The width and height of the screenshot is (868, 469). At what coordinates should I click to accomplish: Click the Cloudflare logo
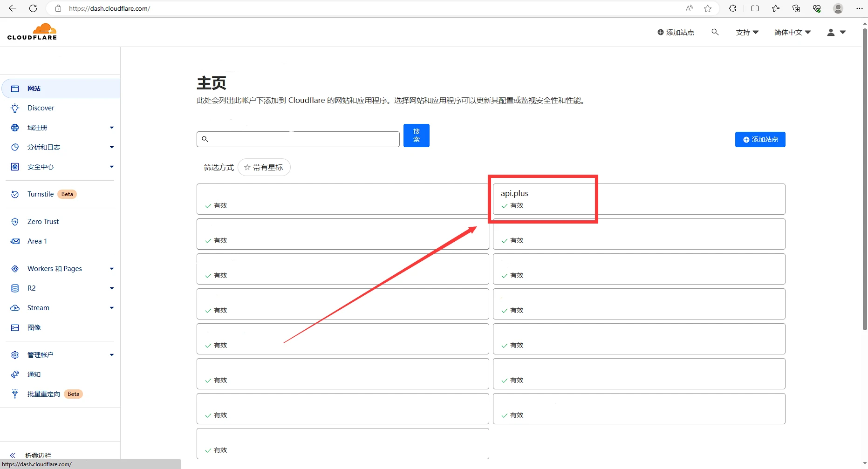pyautogui.click(x=32, y=32)
